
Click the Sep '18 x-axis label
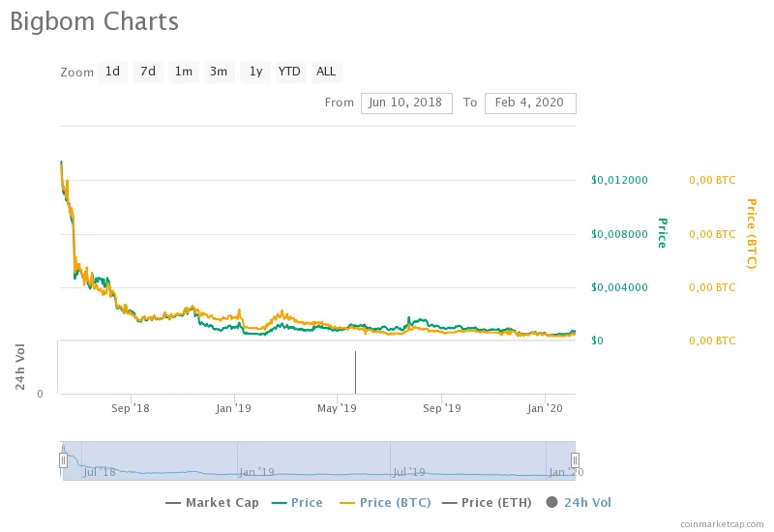point(131,408)
